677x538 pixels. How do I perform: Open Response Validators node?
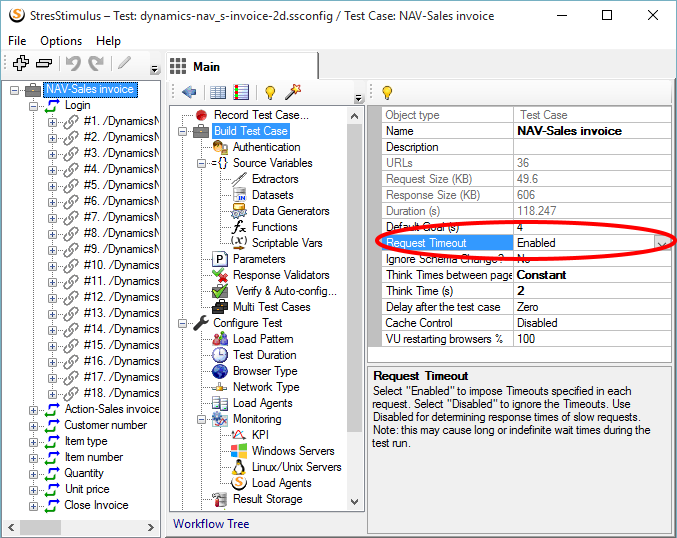coord(281,275)
